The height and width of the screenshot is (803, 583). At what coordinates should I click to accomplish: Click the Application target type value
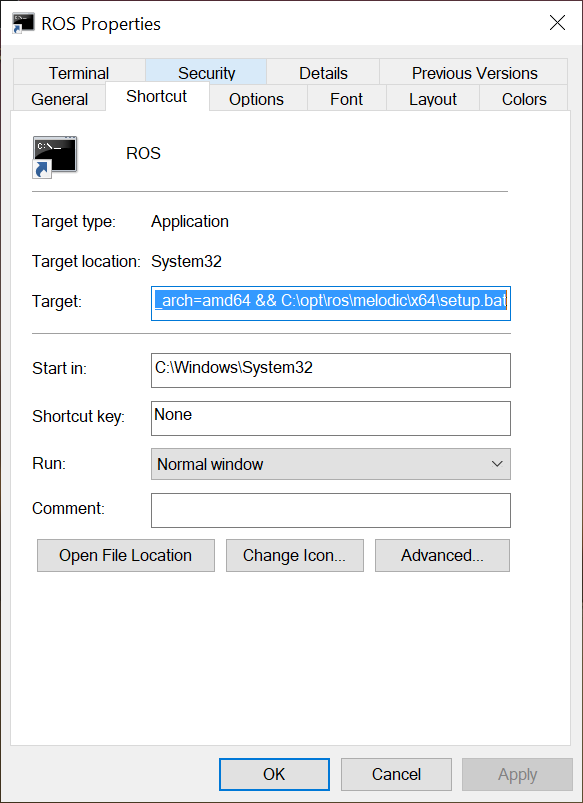(190, 221)
